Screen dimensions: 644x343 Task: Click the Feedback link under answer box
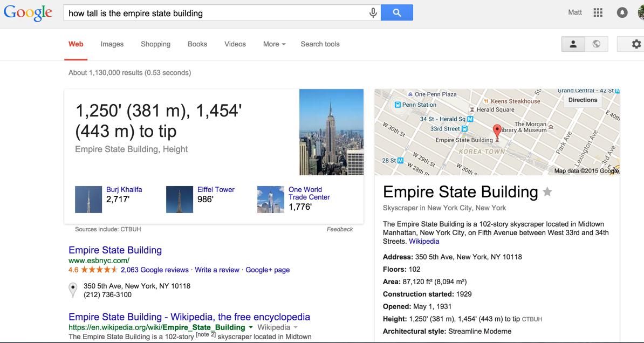click(x=340, y=229)
